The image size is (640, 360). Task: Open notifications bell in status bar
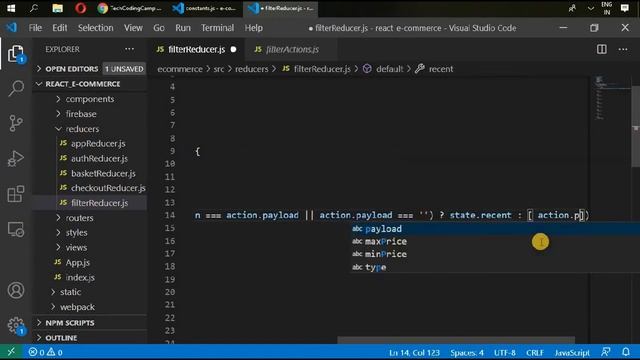(x=626, y=352)
